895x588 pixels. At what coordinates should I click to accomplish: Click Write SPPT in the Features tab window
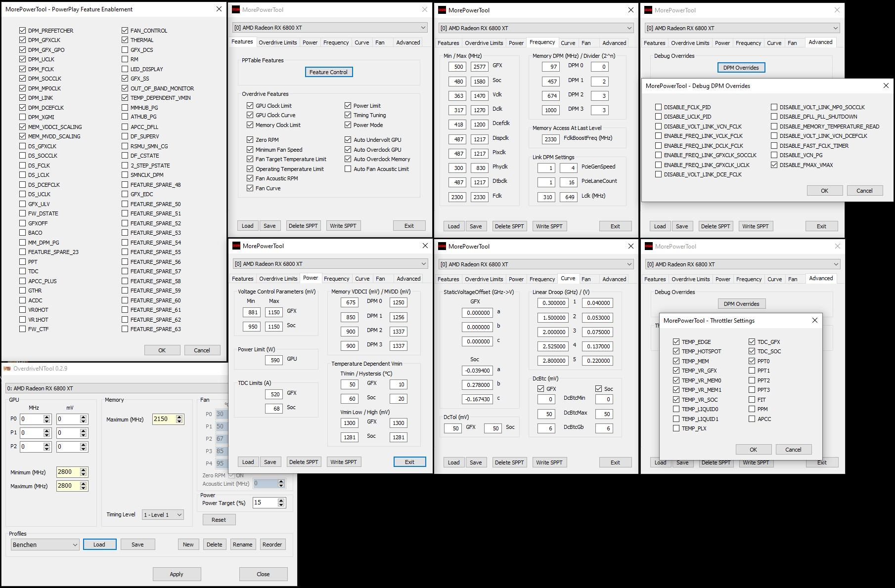point(343,226)
